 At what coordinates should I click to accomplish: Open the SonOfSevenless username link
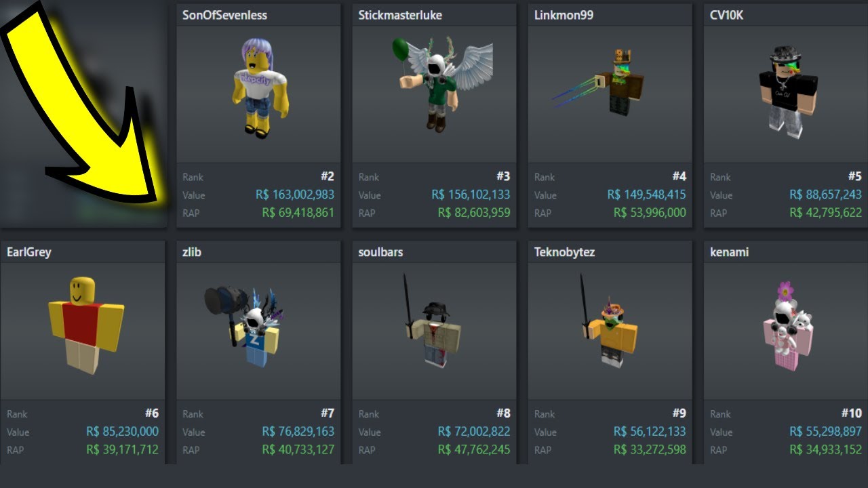[224, 15]
